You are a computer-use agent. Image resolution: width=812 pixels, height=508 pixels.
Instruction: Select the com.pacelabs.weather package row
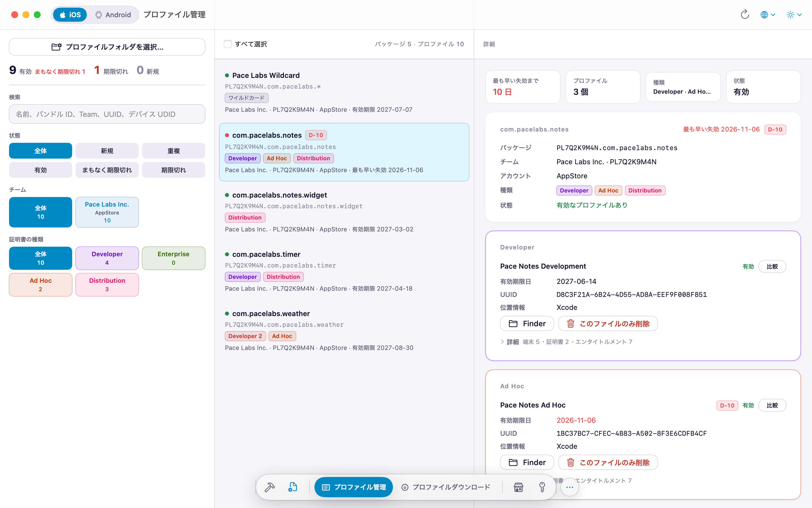(x=344, y=330)
